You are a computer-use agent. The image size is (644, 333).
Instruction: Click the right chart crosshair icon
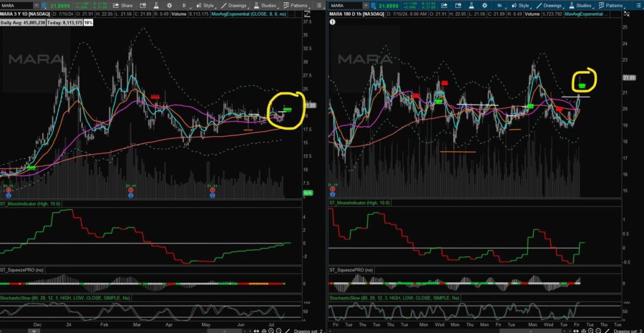coord(584,330)
